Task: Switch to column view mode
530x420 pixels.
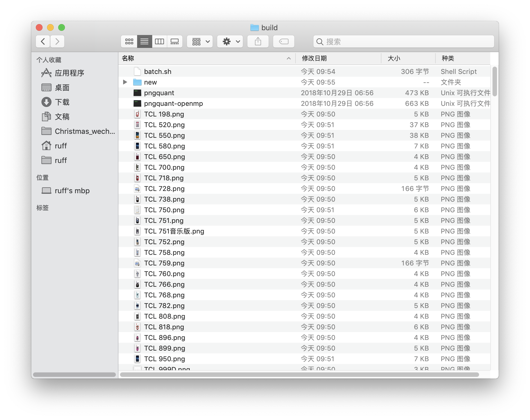Action: tap(160, 41)
